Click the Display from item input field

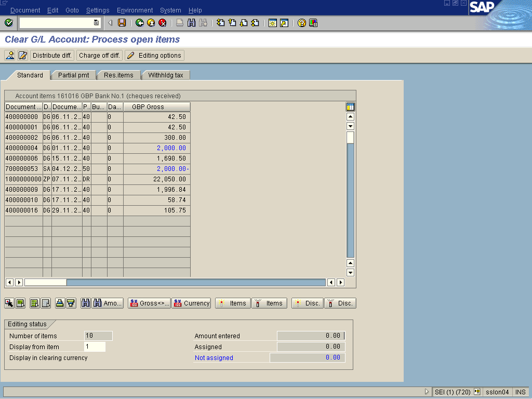tap(95, 347)
